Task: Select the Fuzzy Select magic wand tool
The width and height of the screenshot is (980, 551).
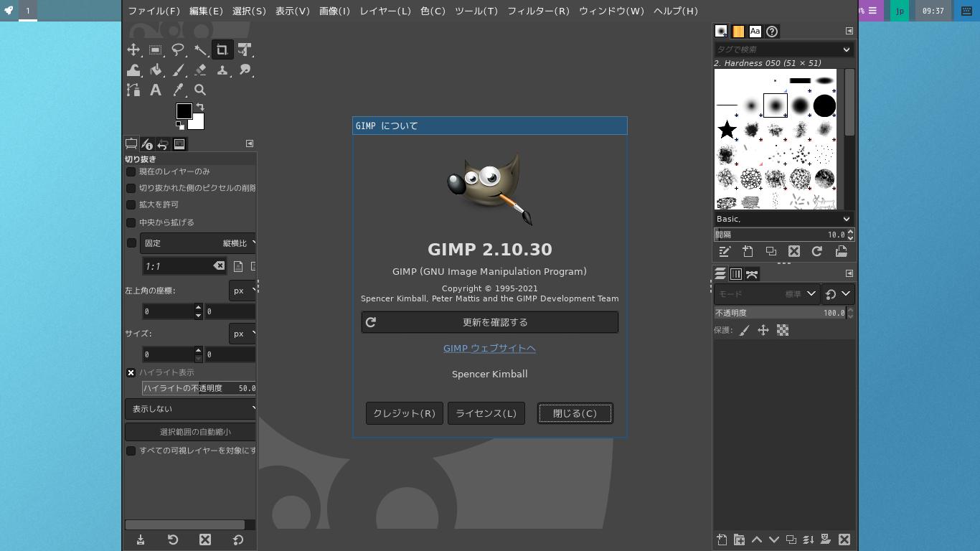Action: (x=200, y=50)
